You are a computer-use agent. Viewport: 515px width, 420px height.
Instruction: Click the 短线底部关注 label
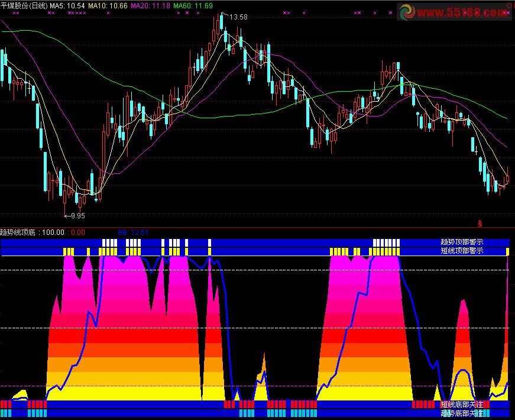point(462,405)
